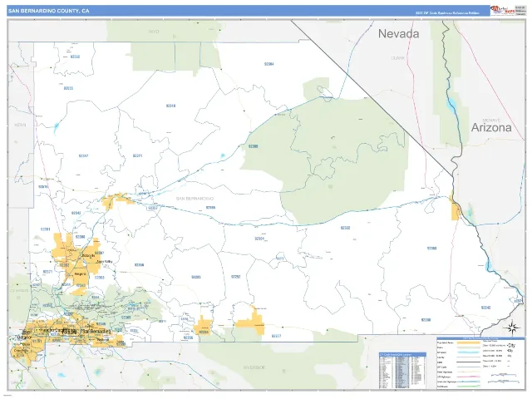Click ZIP code label 92277
Image resolution: width=532 pixels, height=399 pixels.
click(x=276, y=336)
